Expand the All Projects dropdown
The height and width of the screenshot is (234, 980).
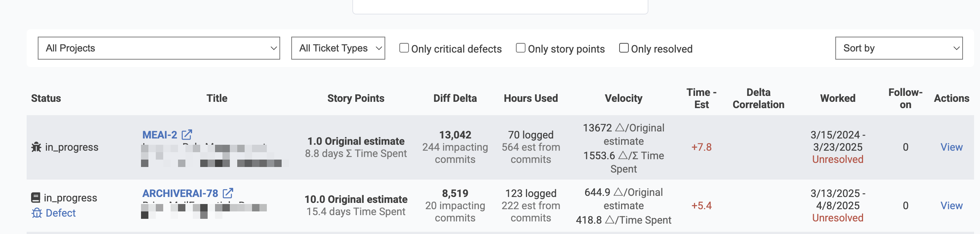(159, 48)
